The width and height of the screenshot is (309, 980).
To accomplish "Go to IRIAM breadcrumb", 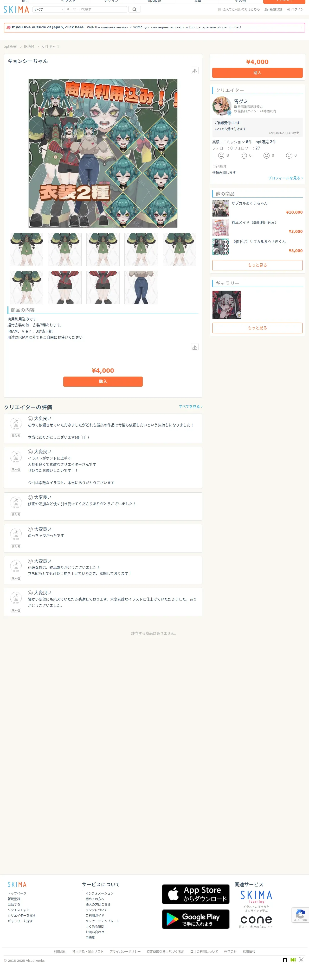I will [29, 46].
